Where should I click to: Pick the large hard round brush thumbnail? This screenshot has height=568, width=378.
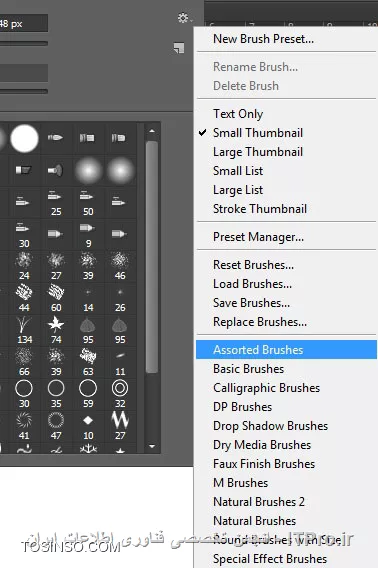tap(24, 138)
